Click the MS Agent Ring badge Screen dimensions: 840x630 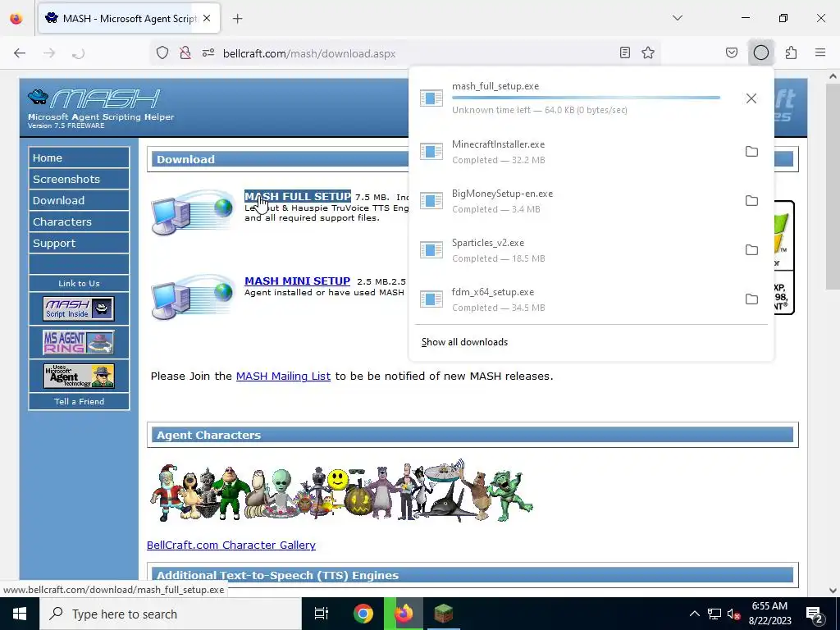[79, 342]
